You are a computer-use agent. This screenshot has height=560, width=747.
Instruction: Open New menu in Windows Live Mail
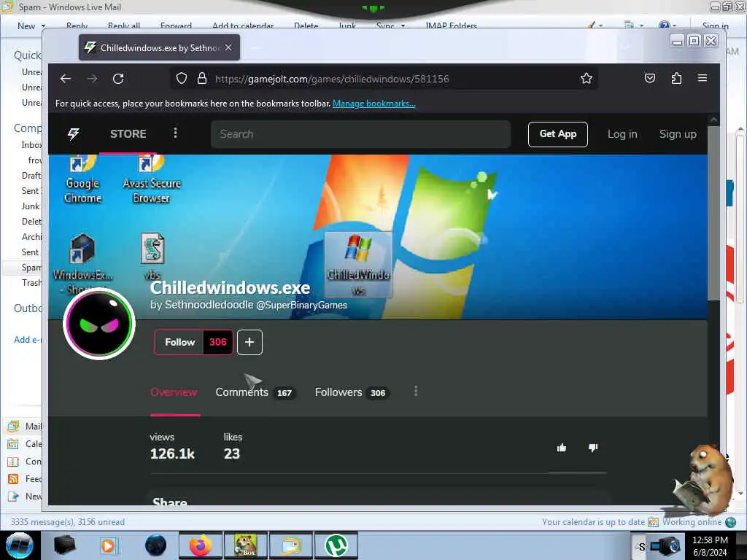[x=31, y=26]
